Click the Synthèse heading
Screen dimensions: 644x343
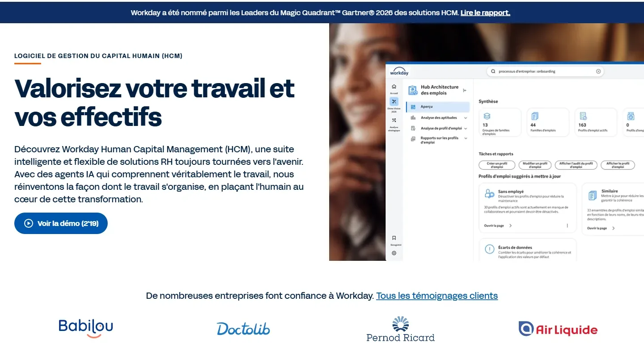(488, 101)
